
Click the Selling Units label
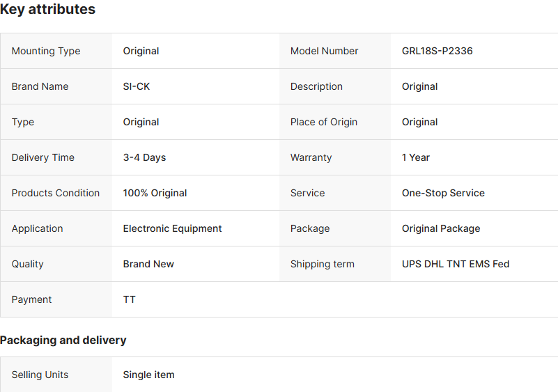(40, 375)
